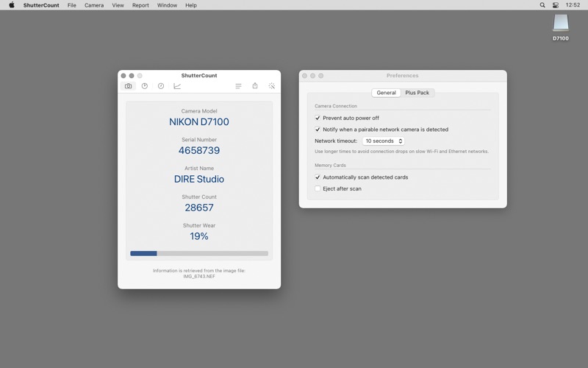Click the IMG_6743.NEF file name text

tap(199, 277)
